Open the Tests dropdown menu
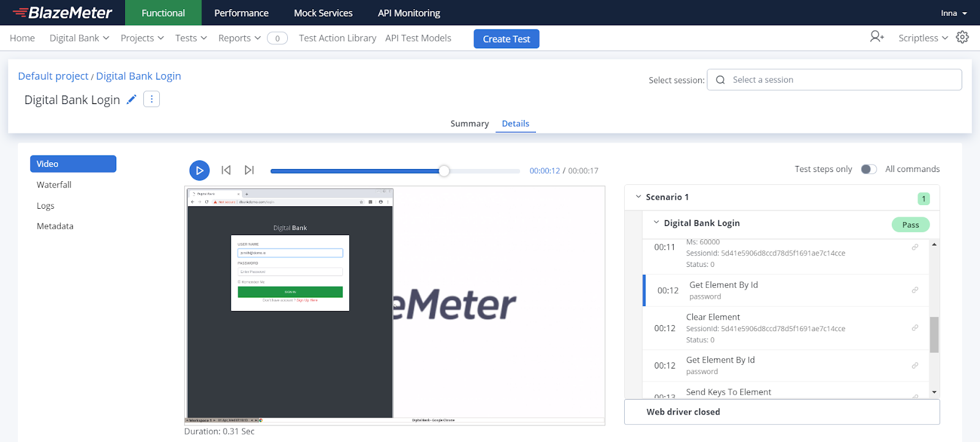The width and height of the screenshot is (980, 442). [191, 38]
